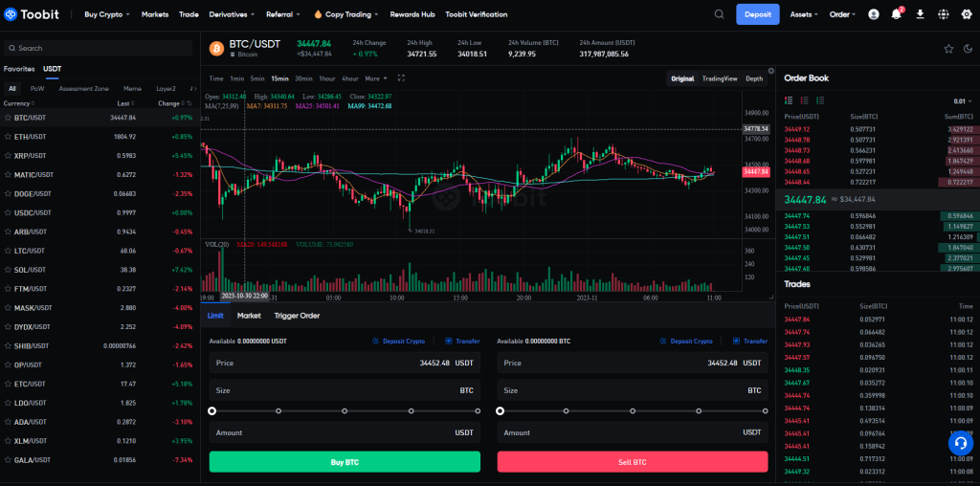This screenshot has width=980, height=486.
Task: Open the customer support chat bubble
Action: (x=960, y=443)
